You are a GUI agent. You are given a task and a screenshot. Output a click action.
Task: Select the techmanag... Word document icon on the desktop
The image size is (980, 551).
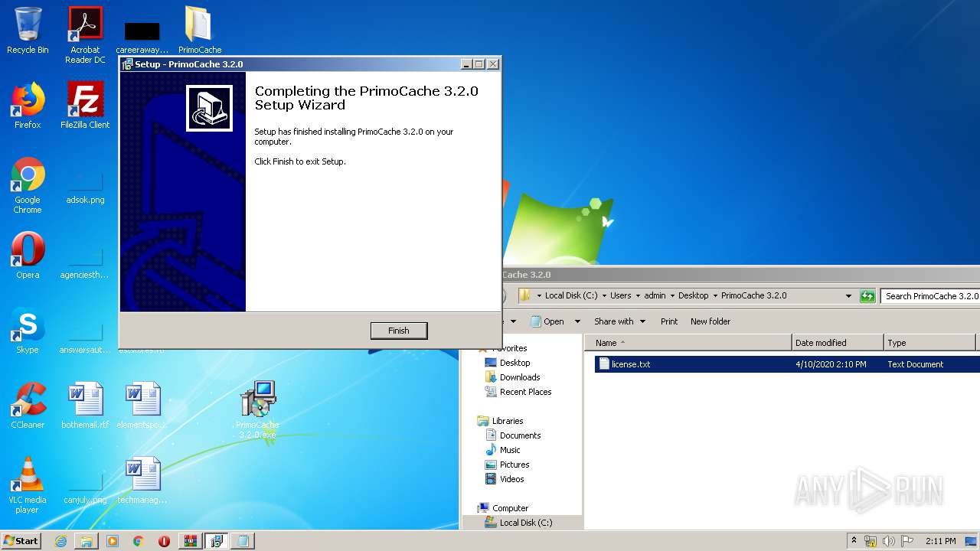[142, 481]
